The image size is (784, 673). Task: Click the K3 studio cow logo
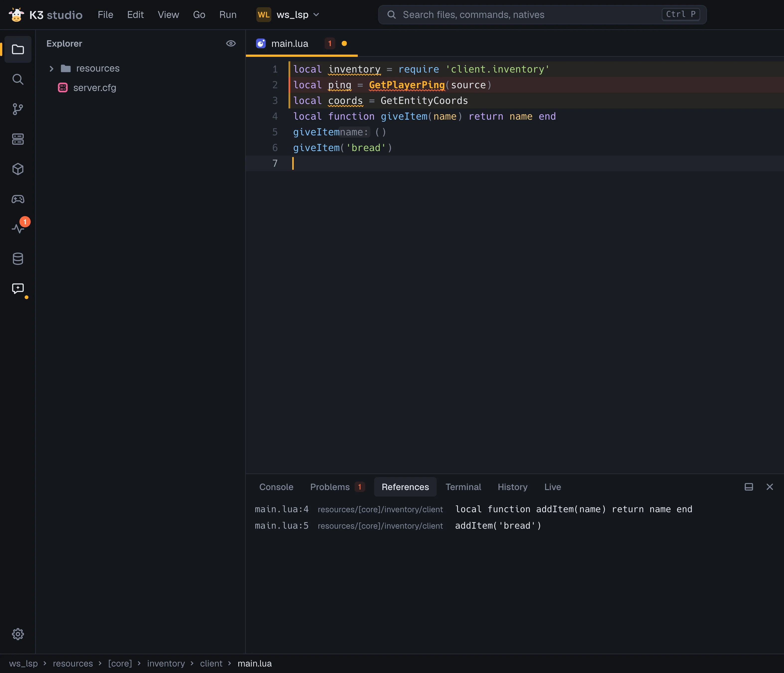click(16, 15)
